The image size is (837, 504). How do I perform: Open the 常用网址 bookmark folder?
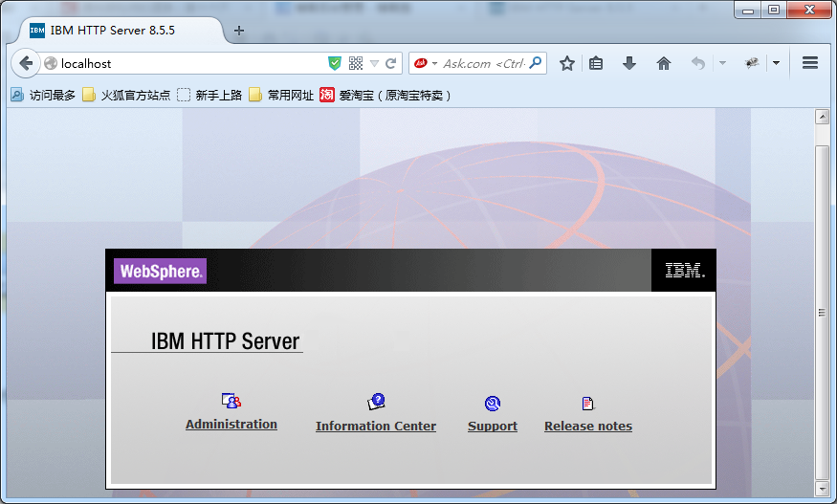(x=281, y=95)
